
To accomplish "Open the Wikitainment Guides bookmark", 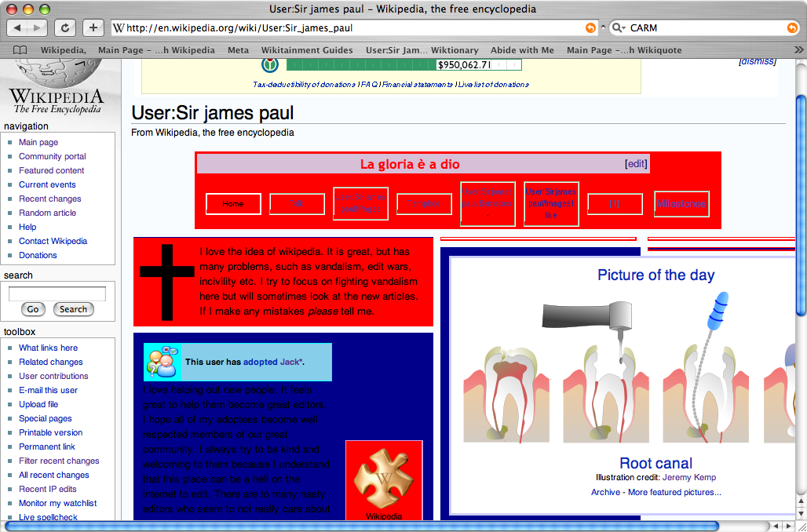I will pos(307,50).
